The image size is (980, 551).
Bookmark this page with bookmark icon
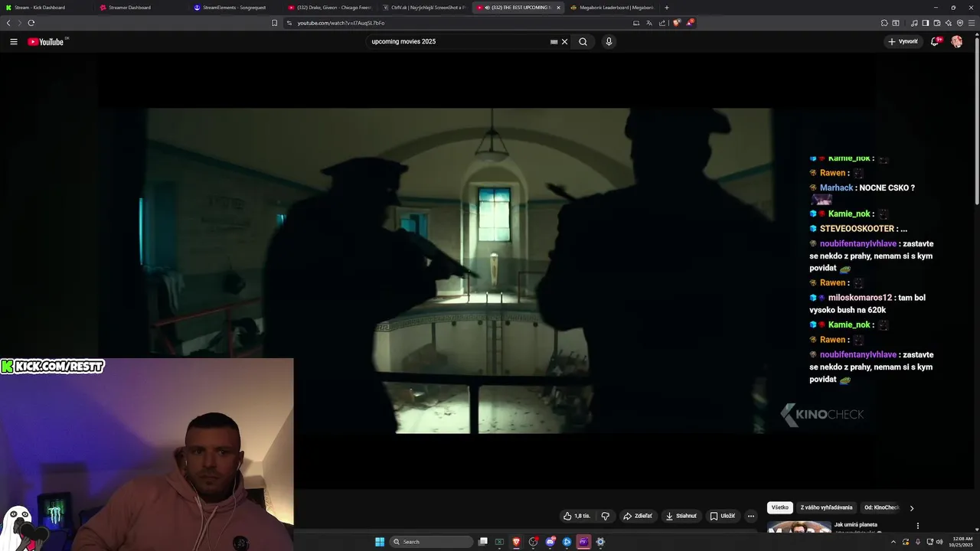tap(275, 23)
